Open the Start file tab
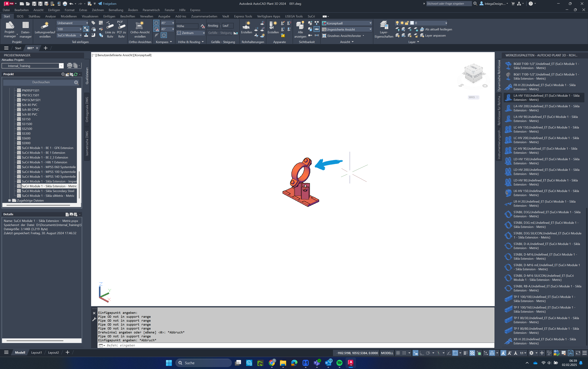 pos(18,48)
